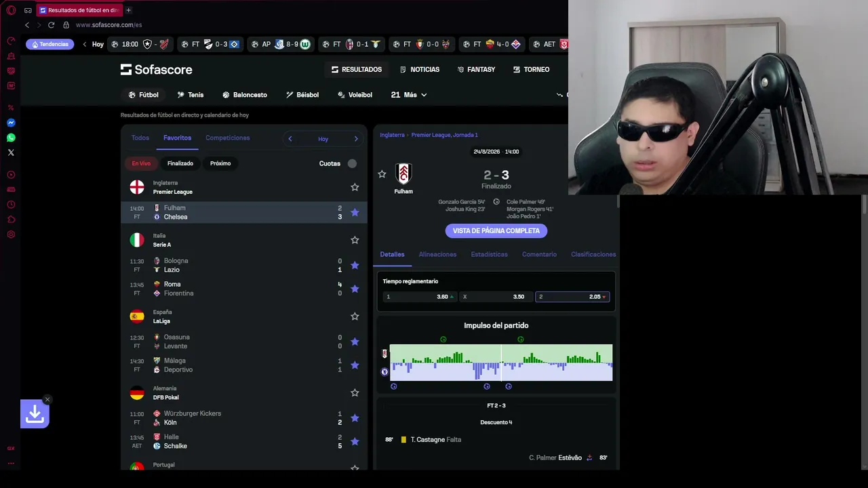Open the Estadísticas tab
The image size is (868, 488).
[x=489, y=254]
